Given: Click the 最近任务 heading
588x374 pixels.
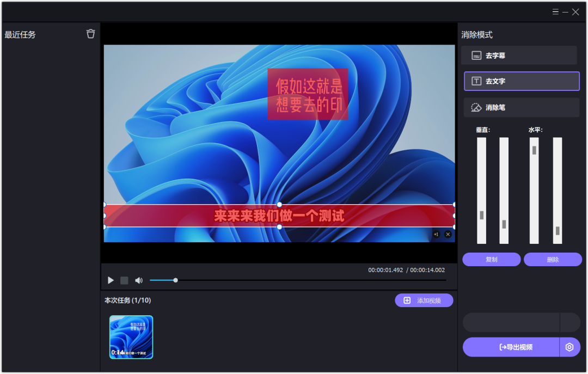Looking at the screenshot, I should (20, 34).
